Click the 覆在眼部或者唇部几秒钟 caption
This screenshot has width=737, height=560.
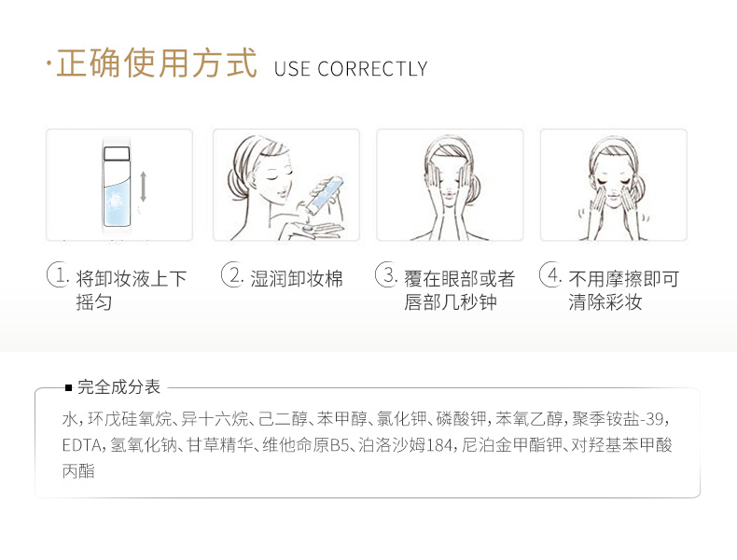[459, 290]
